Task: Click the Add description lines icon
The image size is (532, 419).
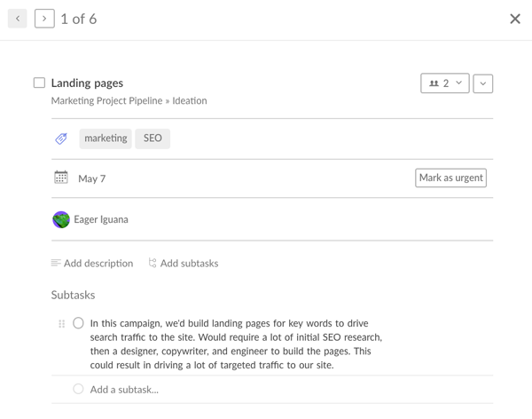Action: (x=56, y=264)
